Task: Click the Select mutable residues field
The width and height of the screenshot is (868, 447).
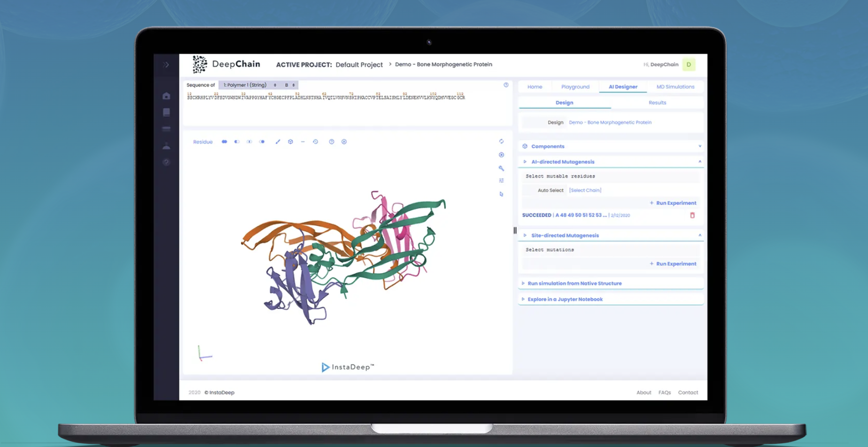Action: click(611, 176)
